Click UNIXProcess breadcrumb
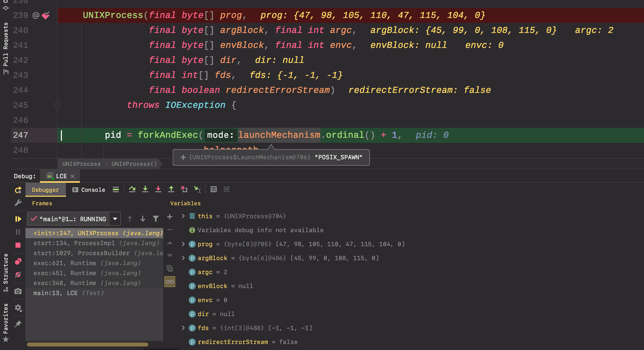Screen dimensions: 644x350 click(x=81, y=164)
